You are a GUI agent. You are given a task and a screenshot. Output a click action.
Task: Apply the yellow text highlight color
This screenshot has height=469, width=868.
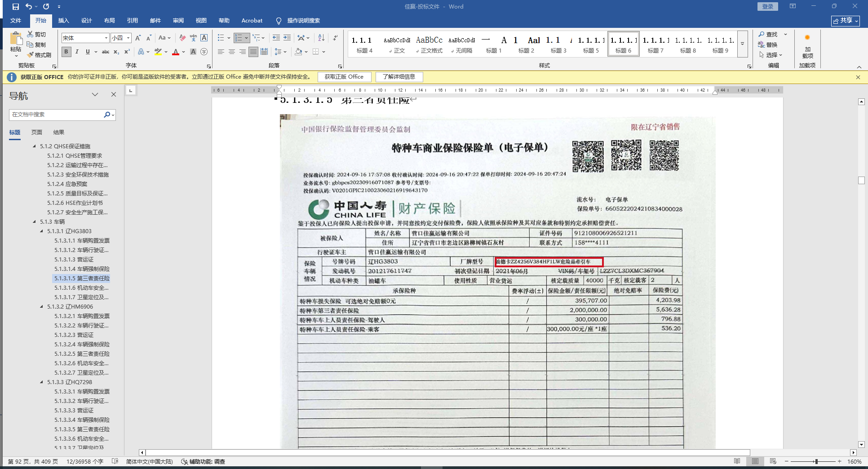click(158, 52)
